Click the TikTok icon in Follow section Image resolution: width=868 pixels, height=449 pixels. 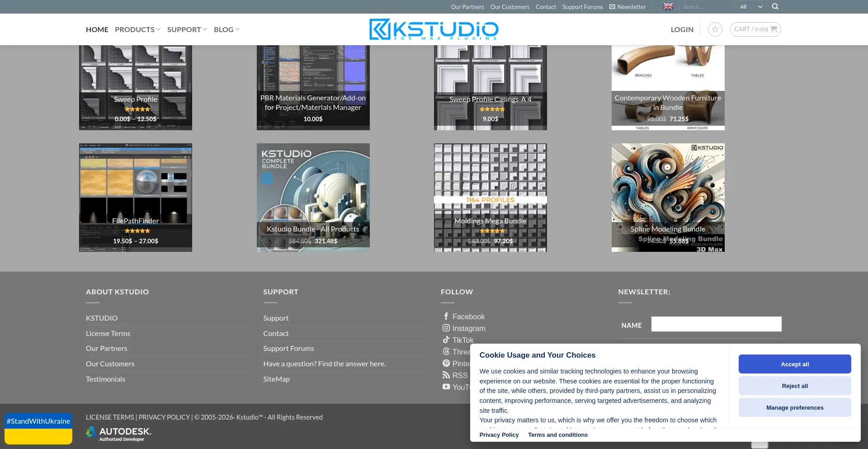446,340
